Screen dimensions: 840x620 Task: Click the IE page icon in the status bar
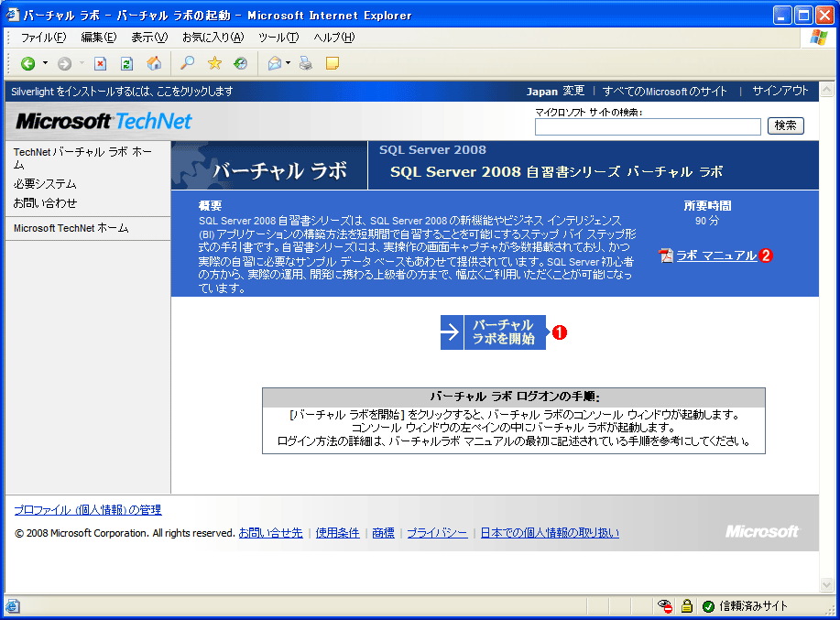point(12,606)
